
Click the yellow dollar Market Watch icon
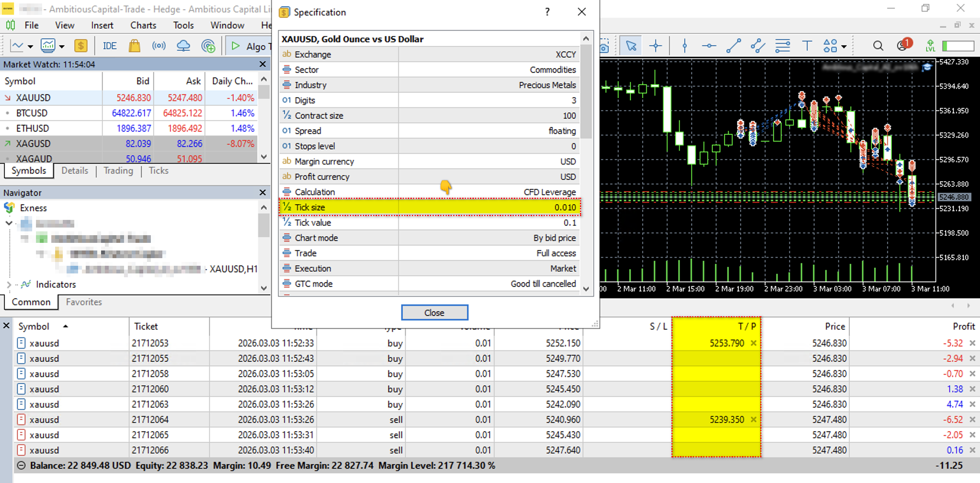click(80, 46)
